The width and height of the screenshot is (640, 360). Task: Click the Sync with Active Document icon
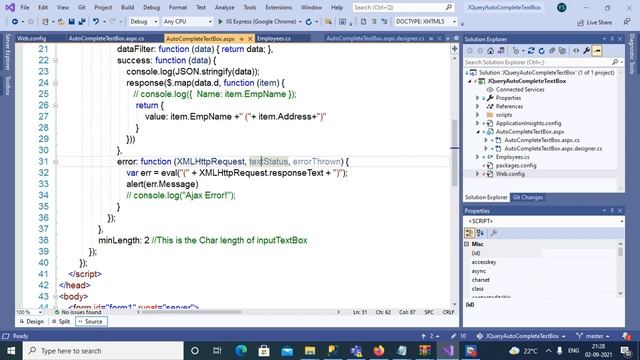point(531,51)
